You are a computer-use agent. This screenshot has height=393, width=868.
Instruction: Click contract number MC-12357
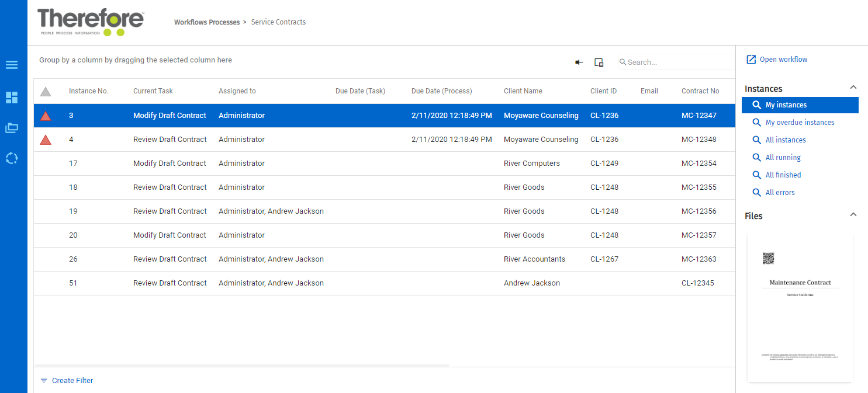point(699,235)
